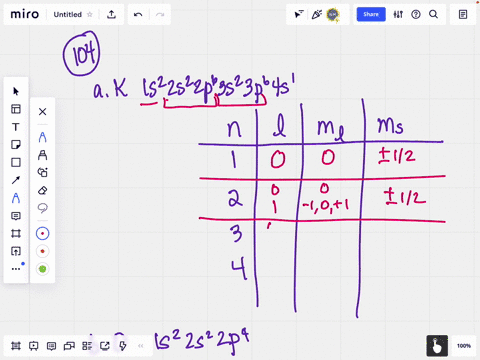Open the reactions celebration icon
Image resolution: width=480 pixels, height=360 pixels.
click(x=316, y=14)
